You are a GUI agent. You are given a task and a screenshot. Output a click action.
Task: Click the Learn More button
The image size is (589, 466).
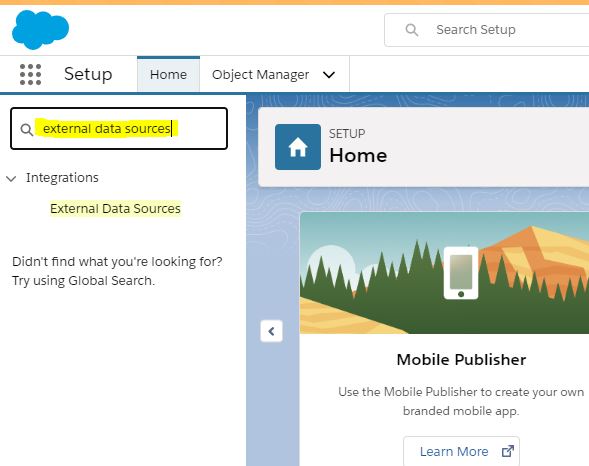[x=461, y=451]
